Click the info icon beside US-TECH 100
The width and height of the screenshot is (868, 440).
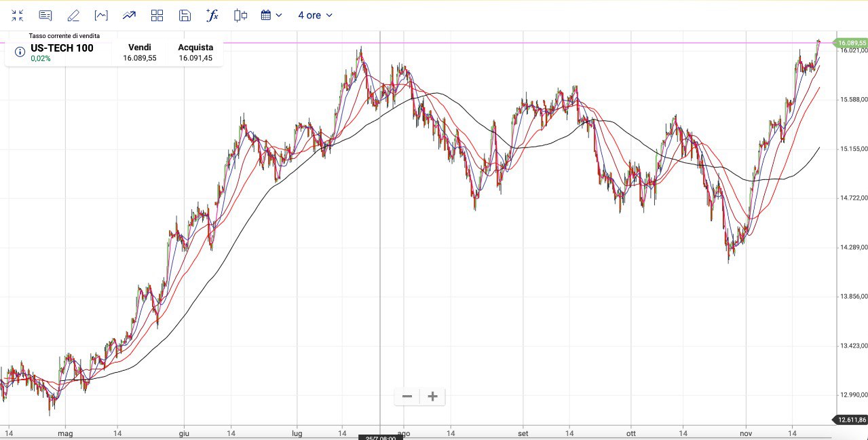click(20, 52)
